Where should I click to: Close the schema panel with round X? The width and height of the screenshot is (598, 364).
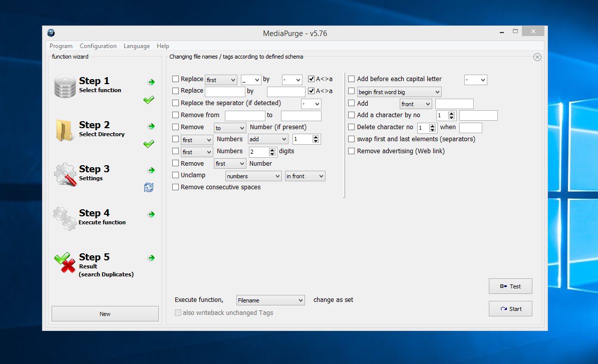coord(537,57)
